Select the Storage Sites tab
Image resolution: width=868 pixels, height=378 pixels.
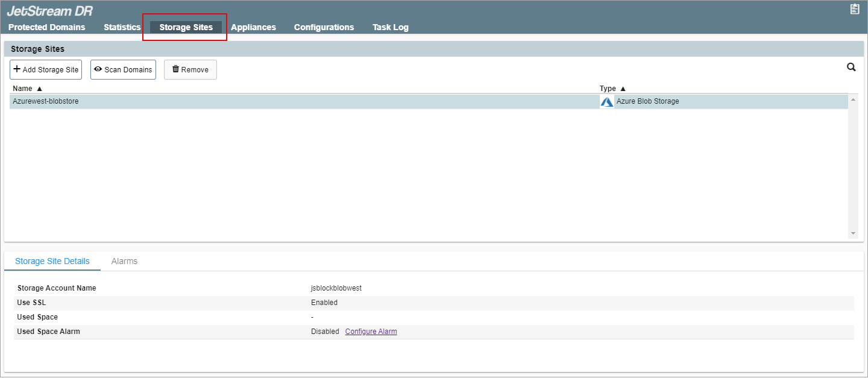click(x=186, y=27)
